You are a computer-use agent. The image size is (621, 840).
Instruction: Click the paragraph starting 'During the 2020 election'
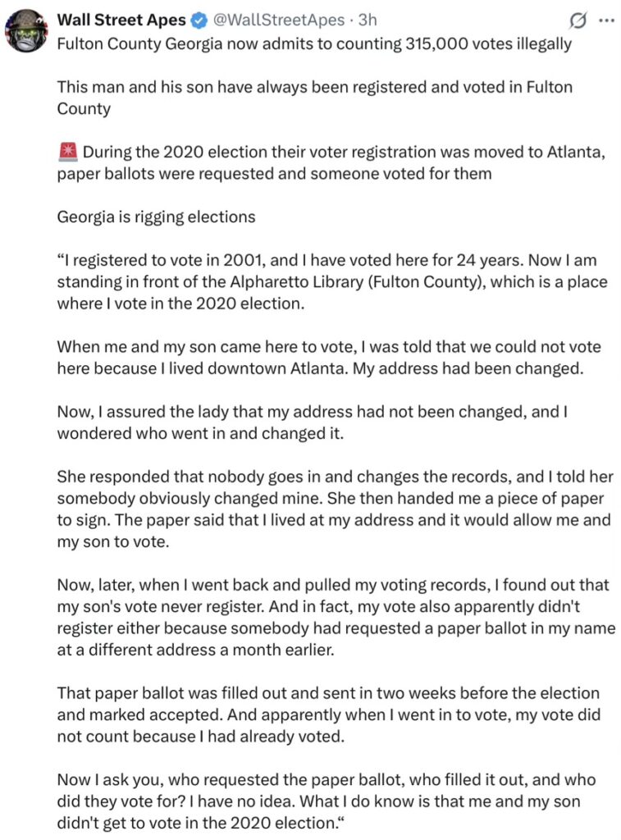click(328, 162)
